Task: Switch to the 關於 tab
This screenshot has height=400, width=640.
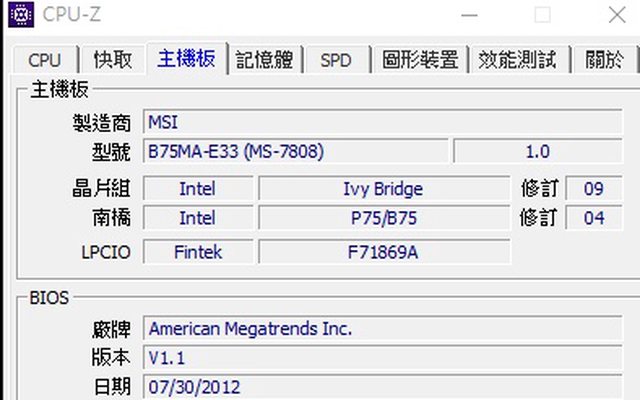Action: (x=605, y=60)
